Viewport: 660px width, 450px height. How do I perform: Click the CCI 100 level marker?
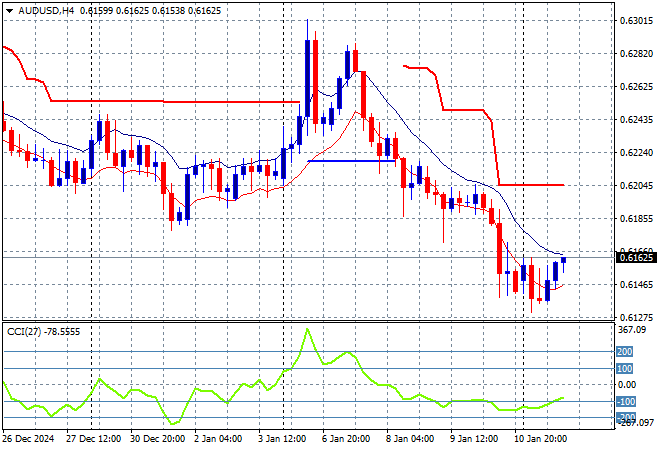tap(625, 369)
